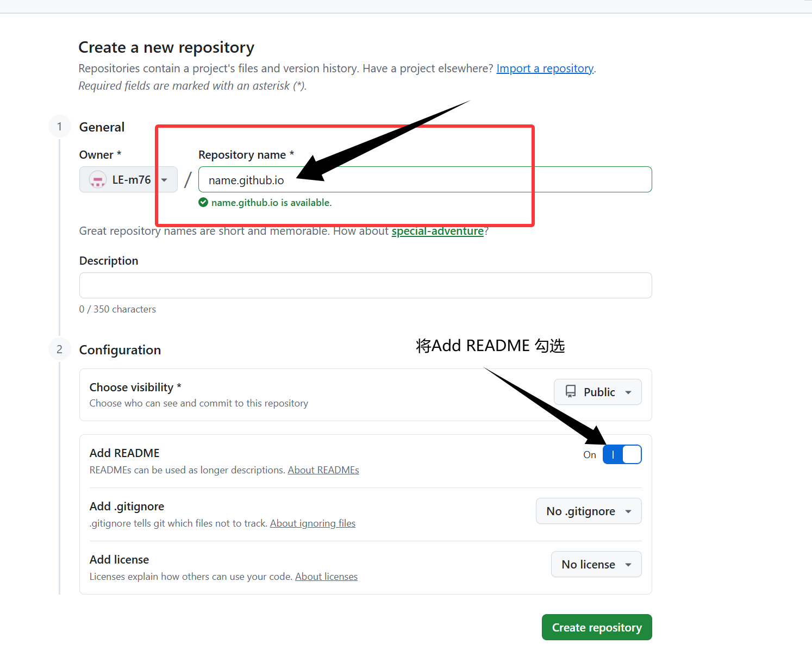
Task: Use the special-adventure name suggestion
Action: (x=438, y=231)
